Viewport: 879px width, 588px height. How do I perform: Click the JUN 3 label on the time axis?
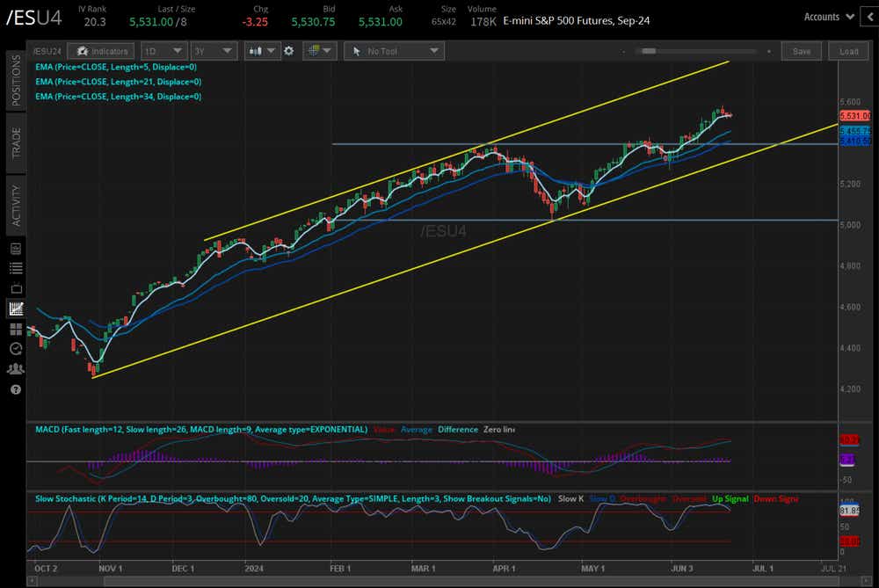coord(682,569)
